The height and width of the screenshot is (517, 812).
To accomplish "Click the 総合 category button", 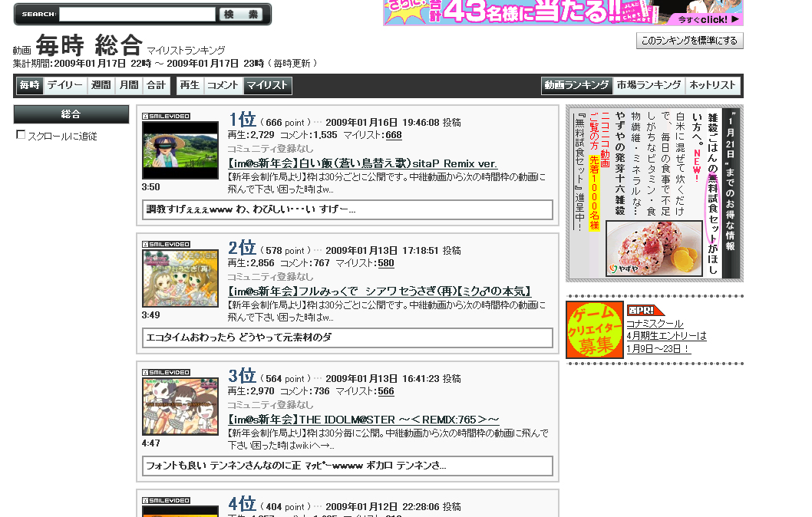I will (x=71, y=114).
